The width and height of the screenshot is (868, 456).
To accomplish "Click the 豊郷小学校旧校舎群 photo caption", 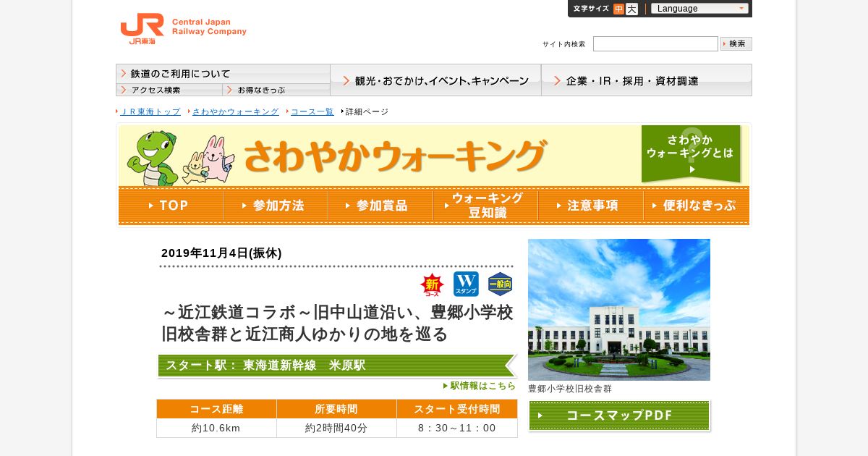I will coord(570,389).
